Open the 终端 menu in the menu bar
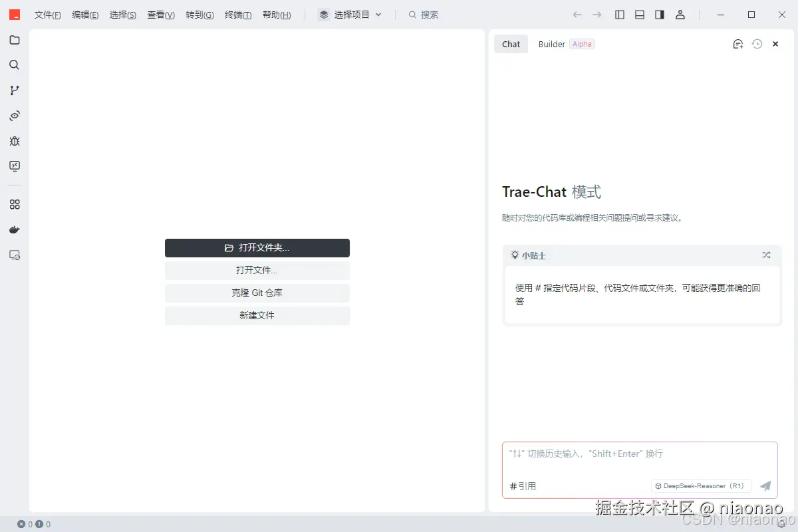The image size is (798, 532). click(x=238, y=15)
